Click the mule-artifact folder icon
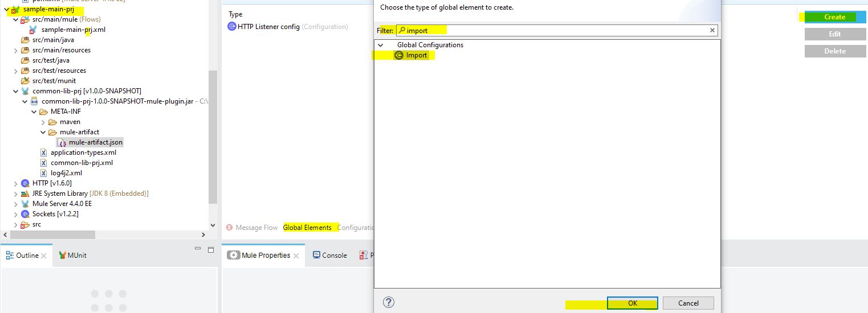 tap(52, 132)
